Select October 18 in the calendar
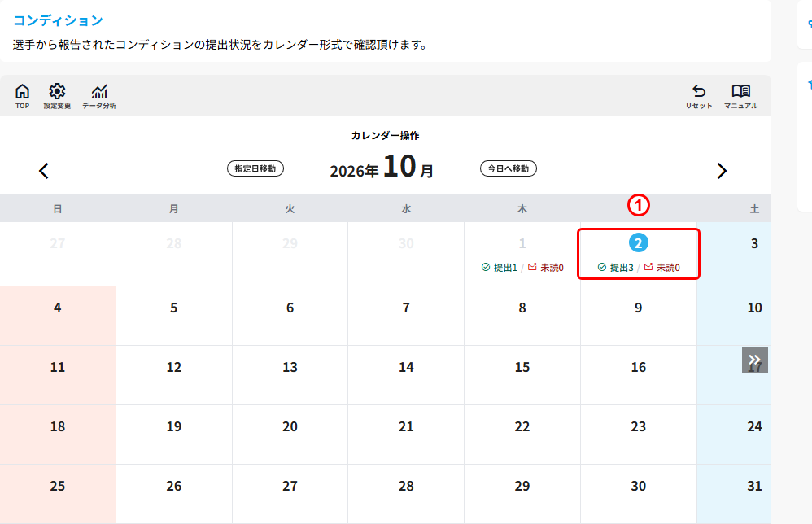The width and height of the screenshot is (812, 524). click(58, 426)
